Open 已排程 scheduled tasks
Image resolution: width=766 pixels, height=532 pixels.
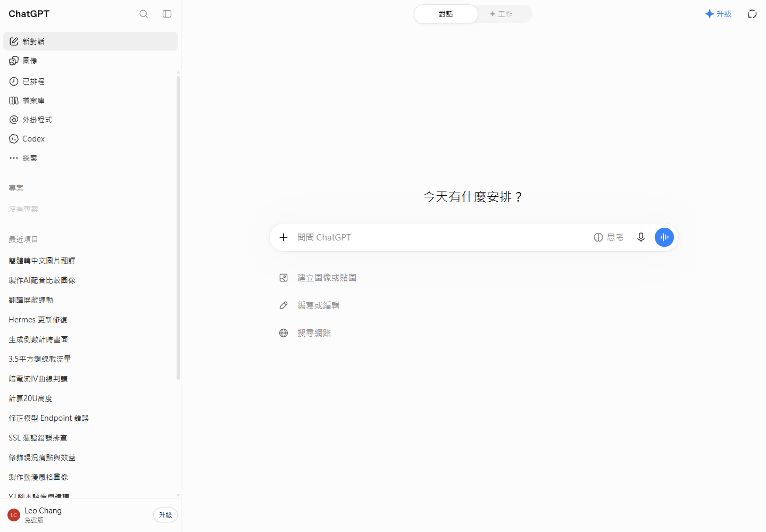[90, 81]
